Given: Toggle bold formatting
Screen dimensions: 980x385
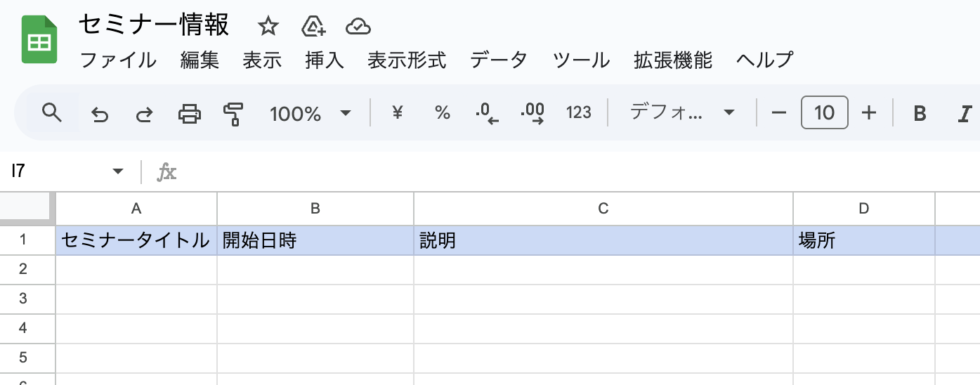Looking at the screenshot, I should pos(920,112).
